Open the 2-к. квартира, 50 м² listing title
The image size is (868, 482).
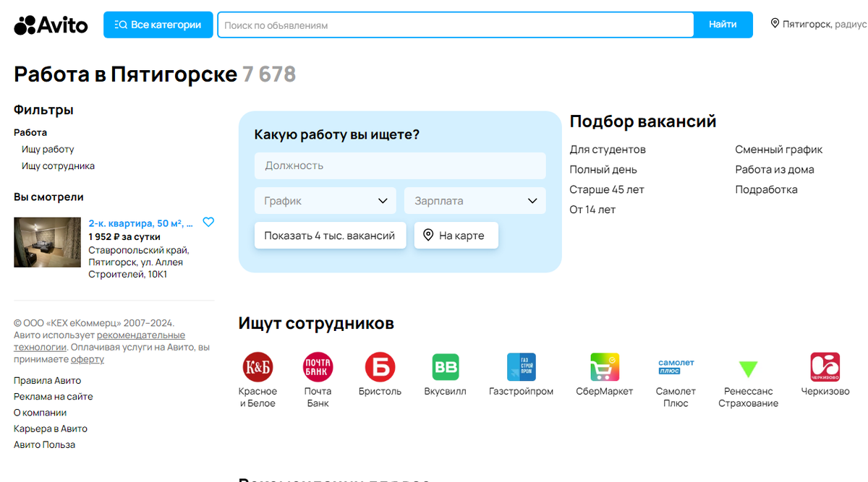click(x=141, y=223)
